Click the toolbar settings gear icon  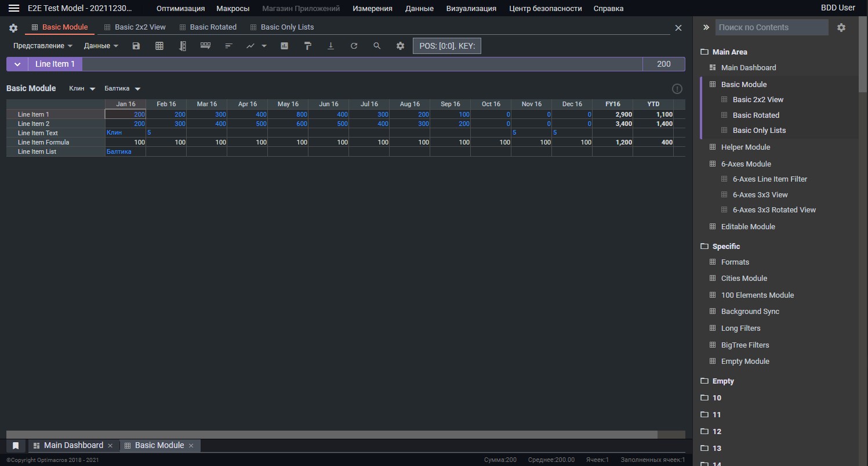[x=400, y=46]
